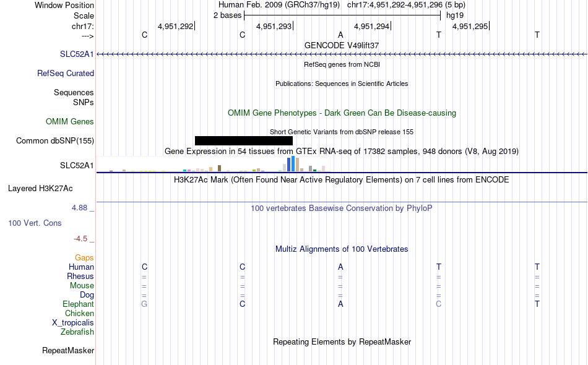Open Common dbSNP(155) track label
This screenshot has height=365, width=588.
tap(55, 141)
